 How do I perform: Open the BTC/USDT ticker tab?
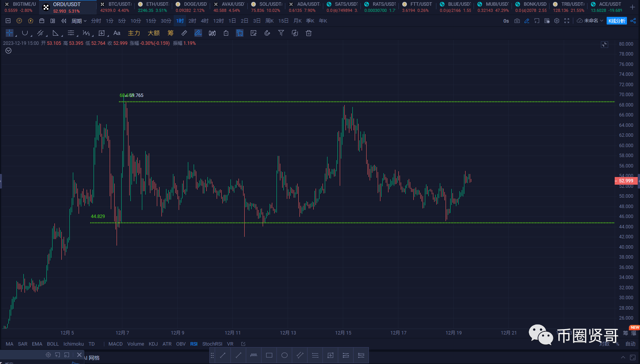click(x=115, y=7)
